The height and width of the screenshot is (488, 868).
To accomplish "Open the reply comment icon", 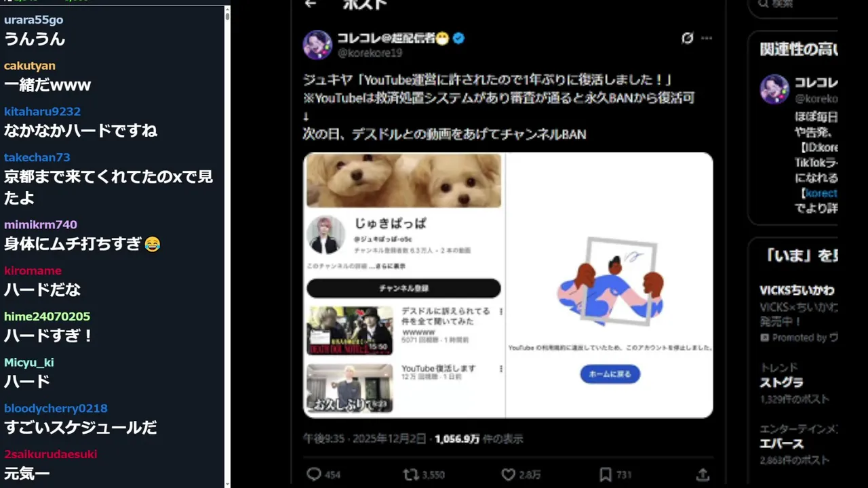I will pyautogui.click(x=313, y=474).
